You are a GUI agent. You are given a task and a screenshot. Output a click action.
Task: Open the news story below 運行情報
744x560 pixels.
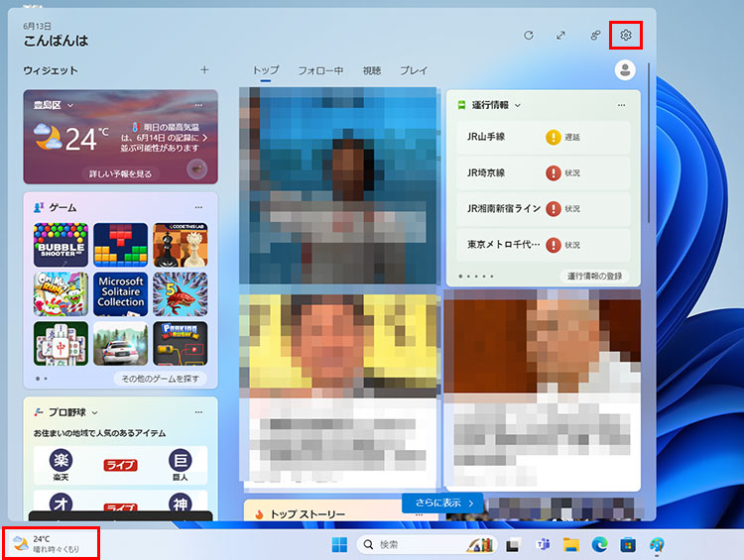[x=543, y=389]
